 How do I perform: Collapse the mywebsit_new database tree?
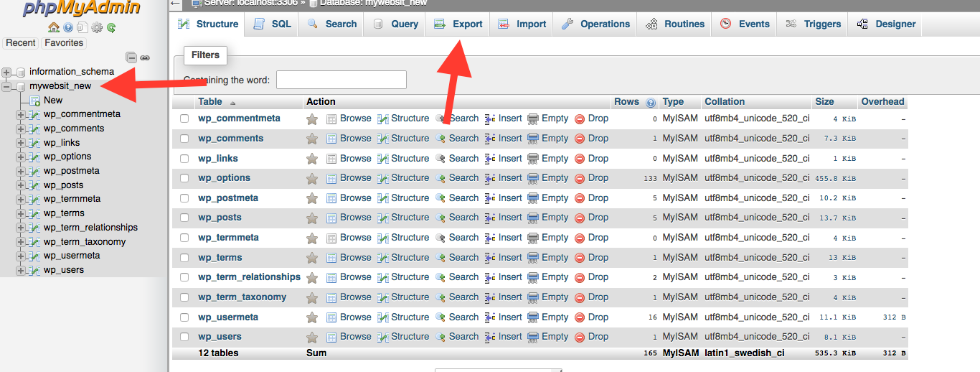[x=7, y=86]
